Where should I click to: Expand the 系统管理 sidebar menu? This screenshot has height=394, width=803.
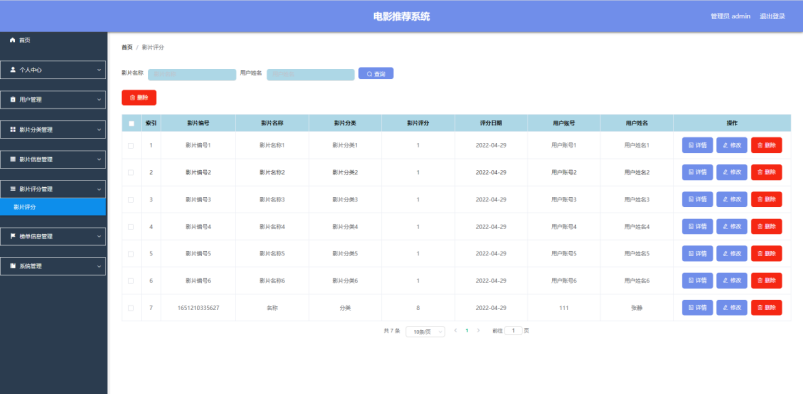pyautogui.click(x=53, y=266)
